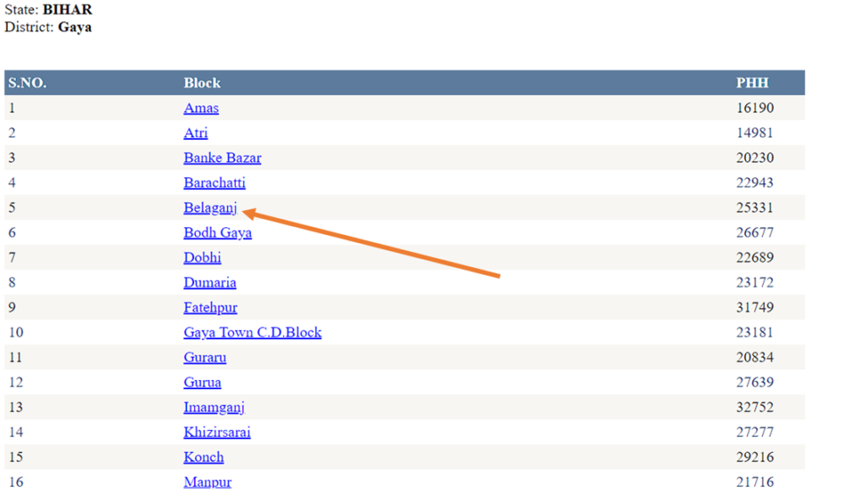This screenshot has height=502, width=868.
Task: Select PHH value 20230 for Banke Bazar
Action: point(755,158)
